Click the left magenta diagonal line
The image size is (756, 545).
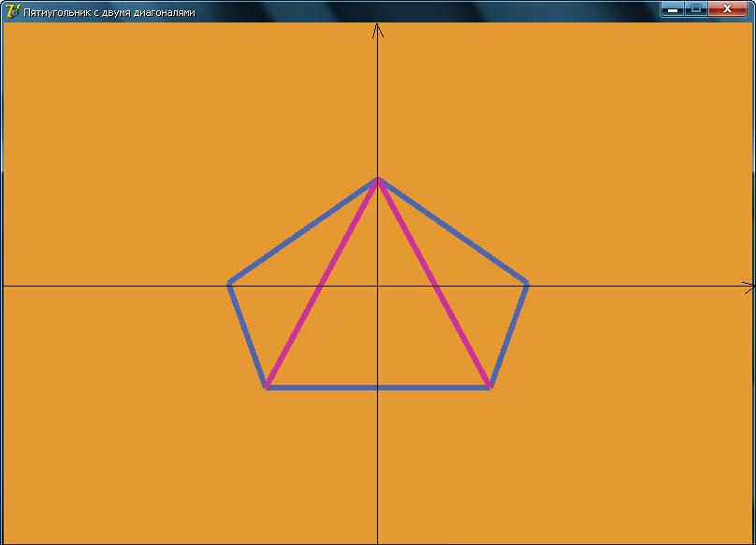click(x=322, y=283)
